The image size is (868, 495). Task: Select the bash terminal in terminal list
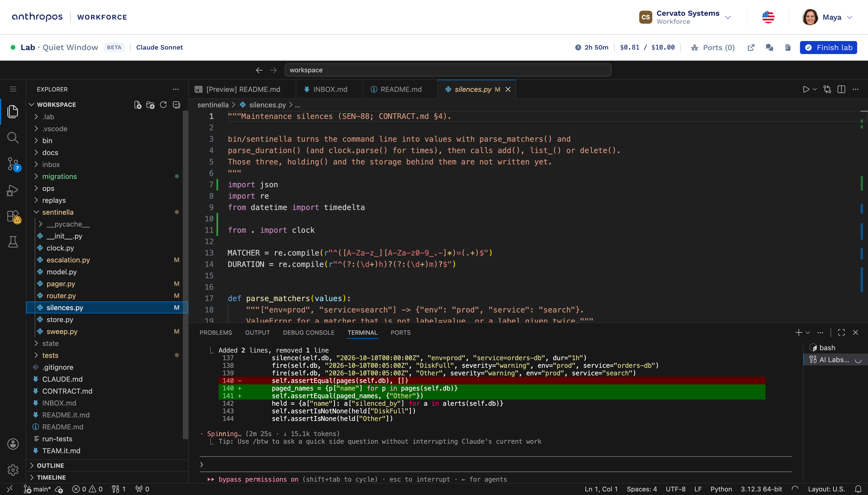[x=835, y=348]
